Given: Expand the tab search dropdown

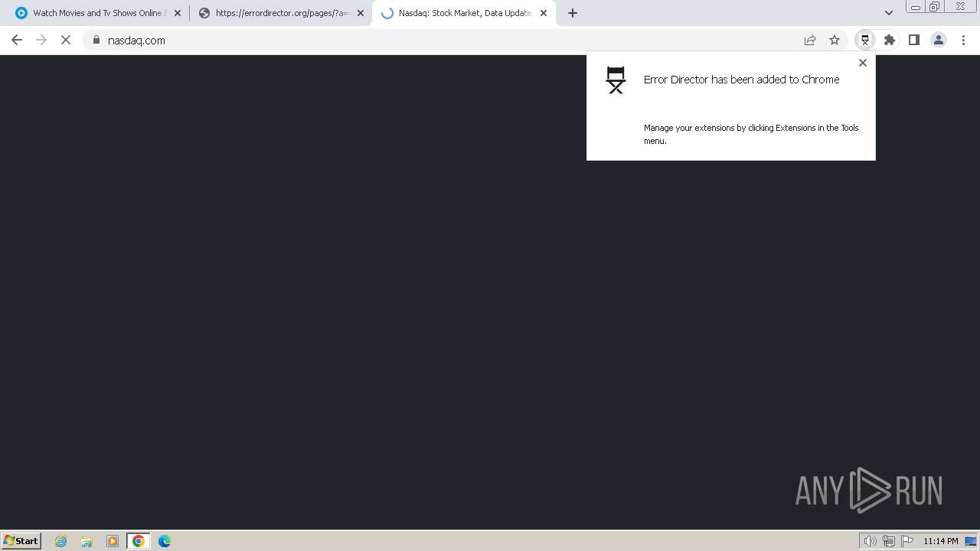Looking at the screenshot, I should (889, 13).
